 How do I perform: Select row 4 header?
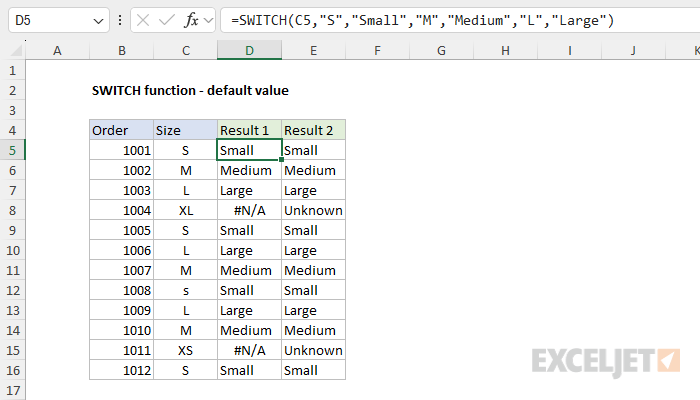pos(12,130)
